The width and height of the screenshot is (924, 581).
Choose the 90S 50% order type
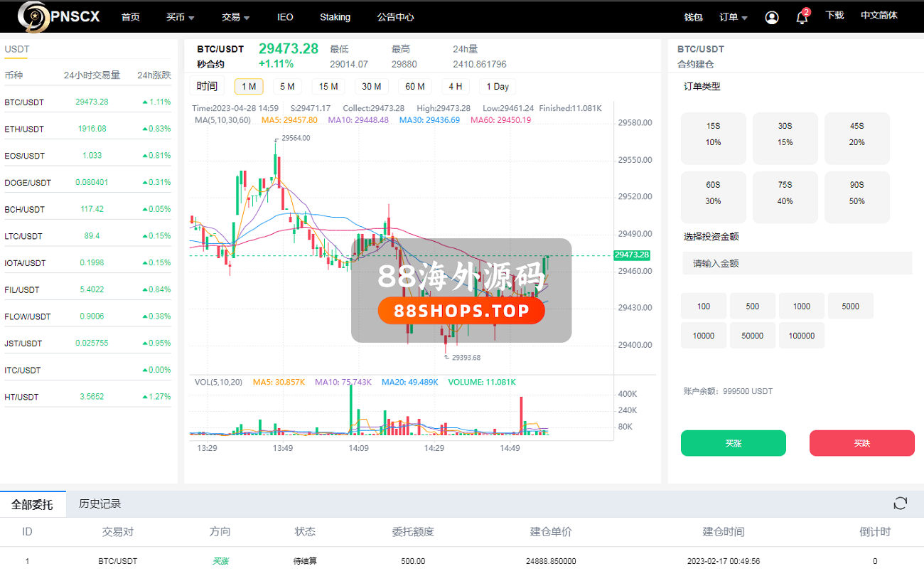[856, 193]
